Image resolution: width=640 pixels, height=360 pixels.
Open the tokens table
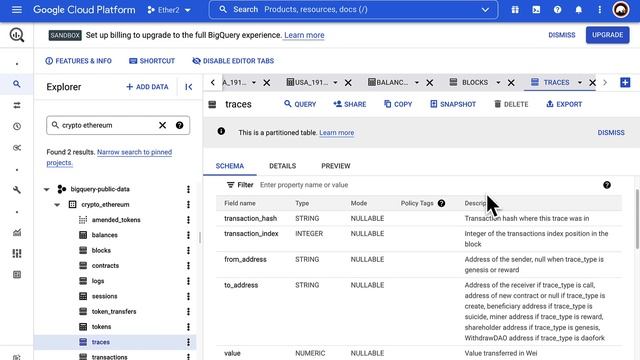101,327
